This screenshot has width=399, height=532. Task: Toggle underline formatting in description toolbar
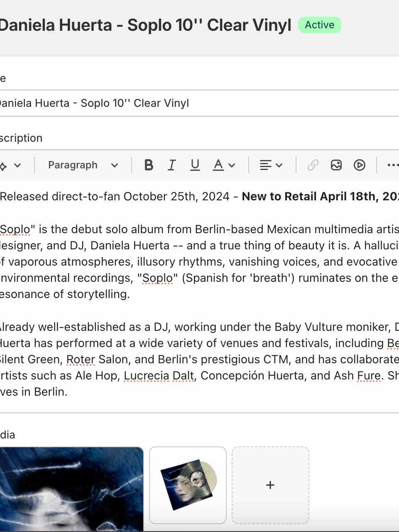pyautogui.click(x=195, y=165)
